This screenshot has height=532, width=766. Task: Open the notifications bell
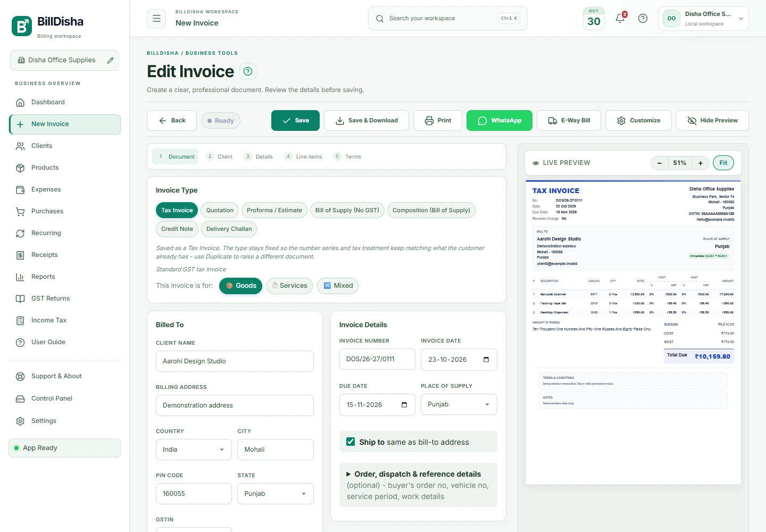tap(620, 18)
